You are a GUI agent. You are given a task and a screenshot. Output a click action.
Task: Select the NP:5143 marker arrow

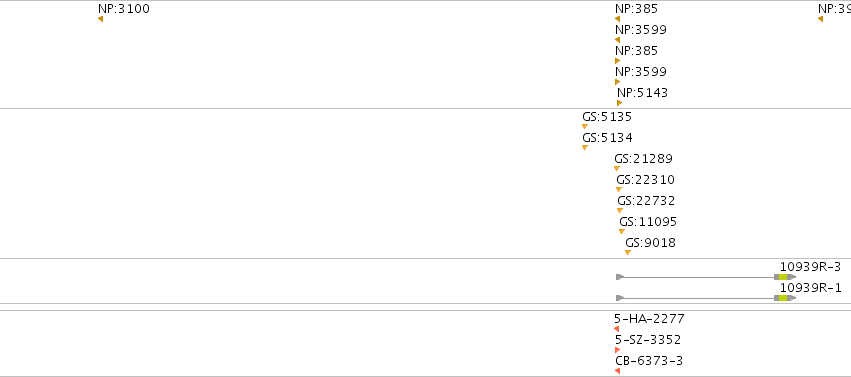[619, 103]
